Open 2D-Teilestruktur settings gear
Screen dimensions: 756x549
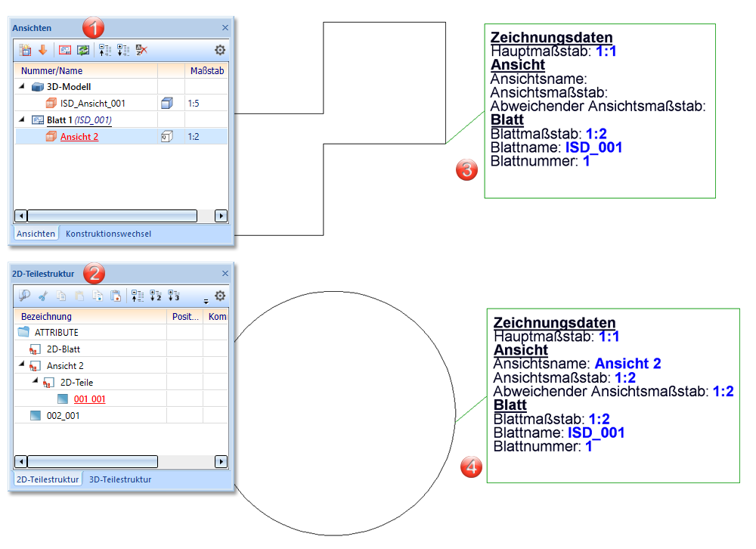click(x=220, y=296)
